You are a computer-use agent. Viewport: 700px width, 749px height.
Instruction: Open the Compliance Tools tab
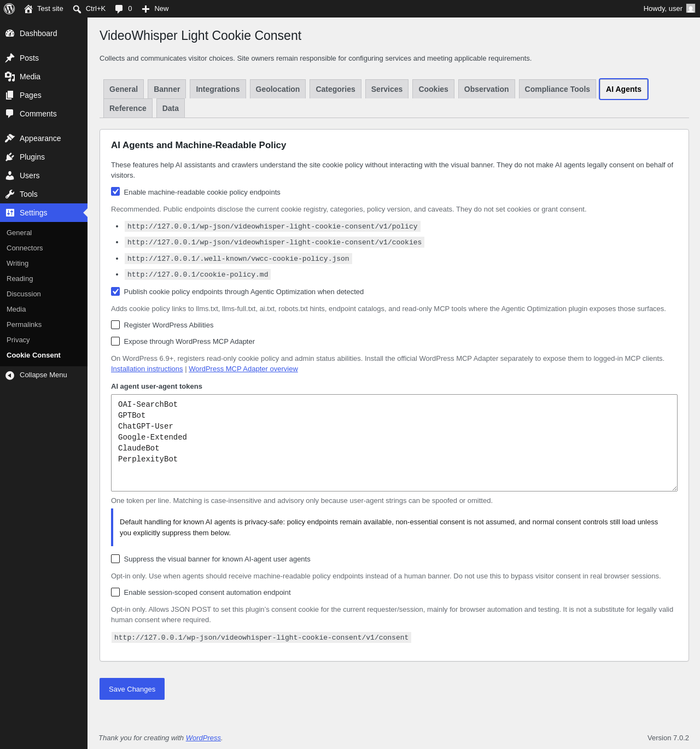pos(557,89)
